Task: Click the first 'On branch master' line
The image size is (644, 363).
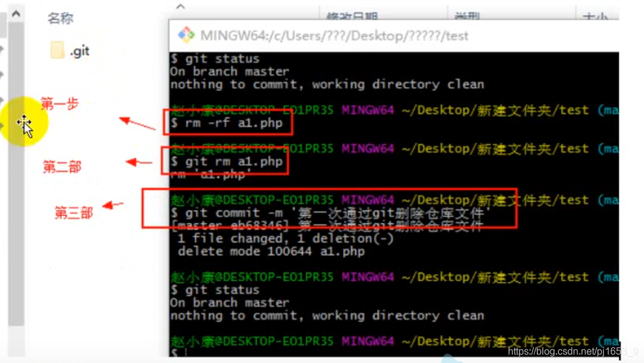Action: point(230,72)
